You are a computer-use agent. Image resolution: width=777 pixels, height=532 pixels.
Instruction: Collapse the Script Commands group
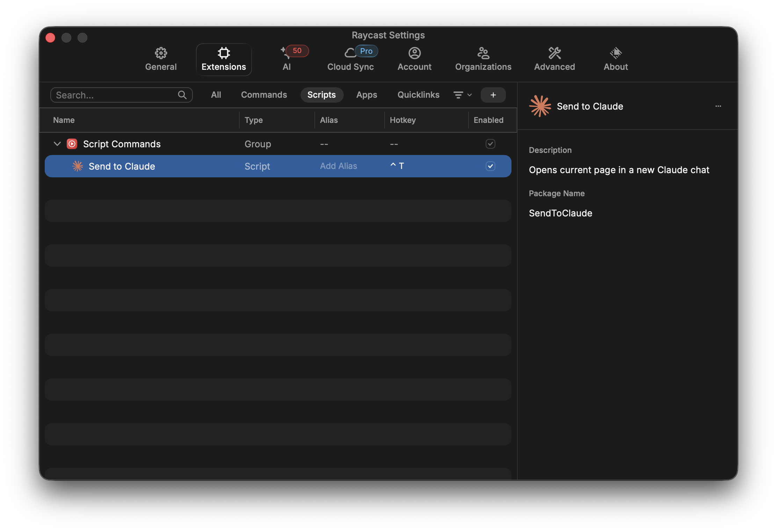(x=57, y=144)
